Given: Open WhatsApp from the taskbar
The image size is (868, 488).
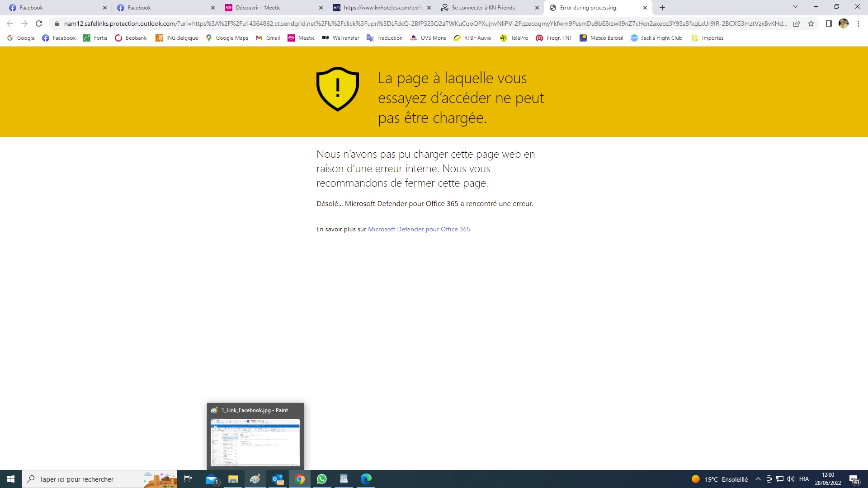Looking at the screenshot, I should point(322,479).
